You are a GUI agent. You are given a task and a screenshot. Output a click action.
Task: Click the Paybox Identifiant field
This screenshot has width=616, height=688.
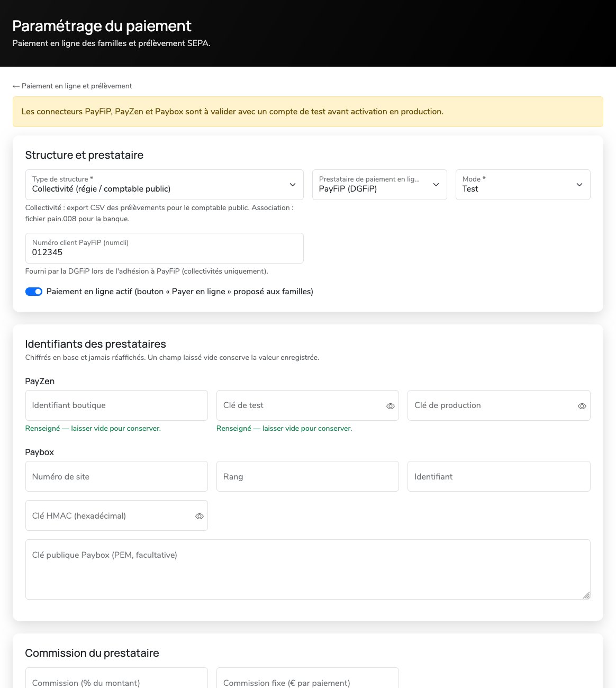coord(499,476)
